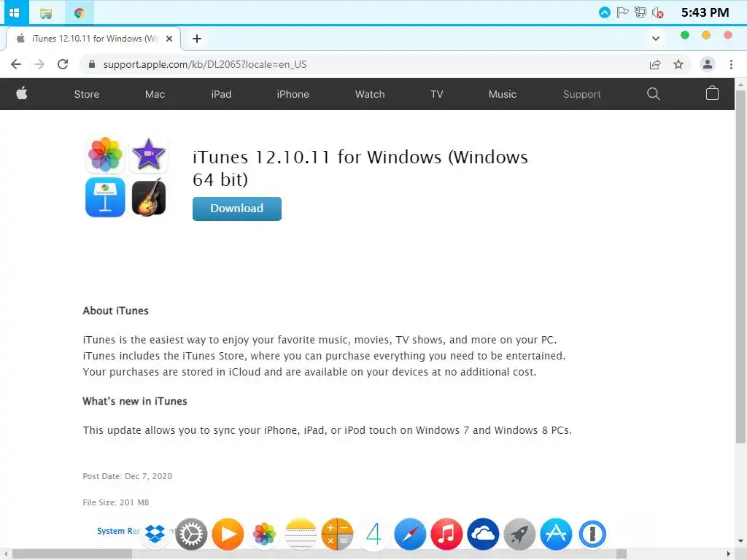Click the blue Download button
This screenshot has height=560, width=747.
[237, 209]
